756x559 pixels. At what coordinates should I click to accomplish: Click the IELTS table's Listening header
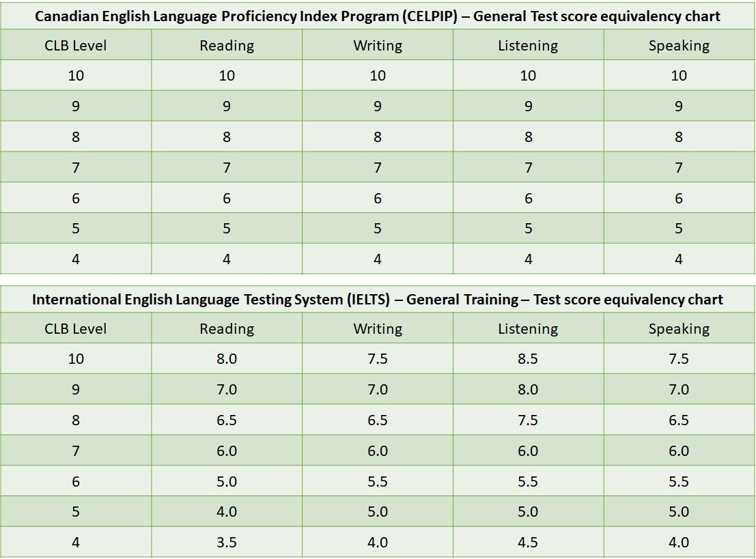tap(528, 329)
